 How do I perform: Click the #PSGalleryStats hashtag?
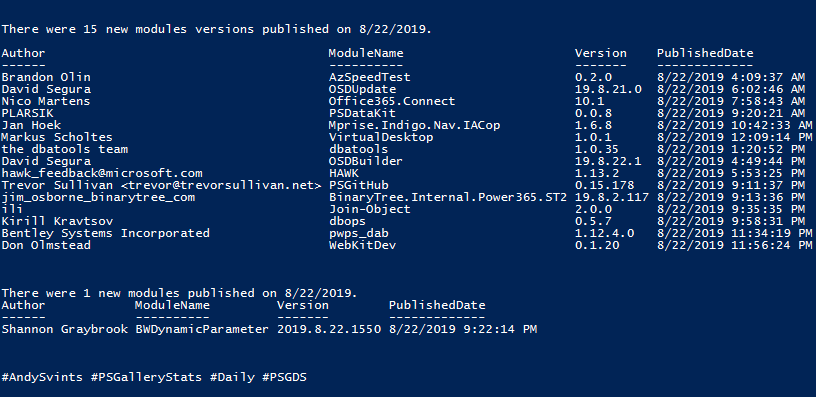[146, 377]
